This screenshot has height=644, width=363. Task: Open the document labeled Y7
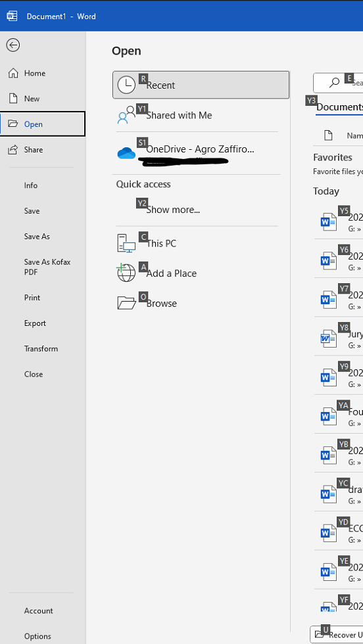coord(339,300)
